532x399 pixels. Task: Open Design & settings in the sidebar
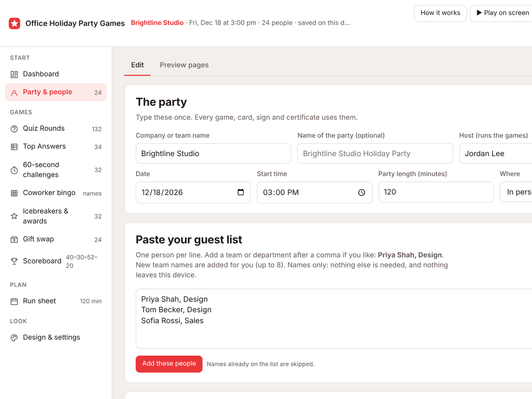coord(56,337)
